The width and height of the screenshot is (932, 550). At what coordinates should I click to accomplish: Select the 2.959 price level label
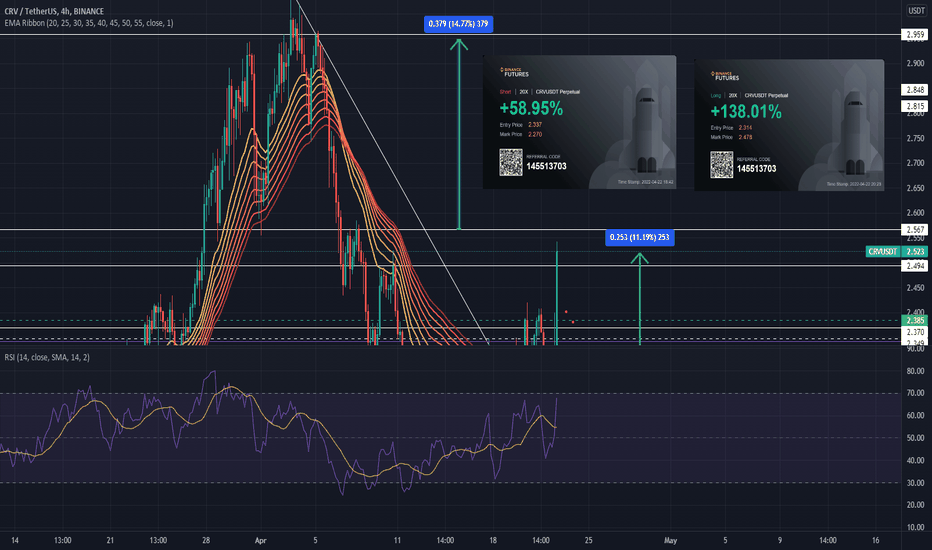click(915, 35)
